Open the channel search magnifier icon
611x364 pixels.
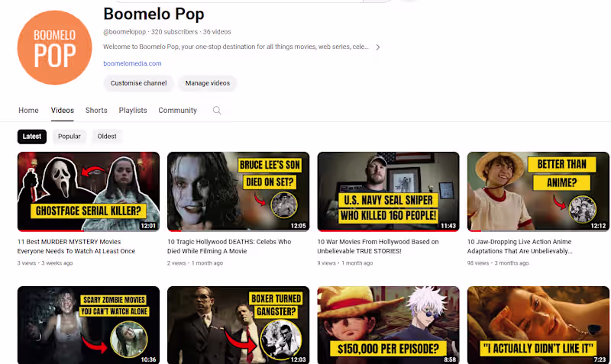coord(217,111)
